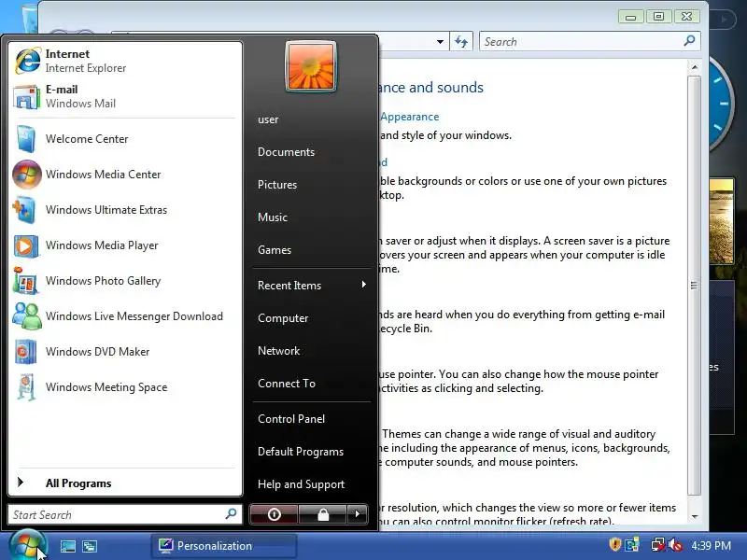Screen dimensions: 747x560
Task: Select the Personalization taskbar button
Action: tap(224, 546)
